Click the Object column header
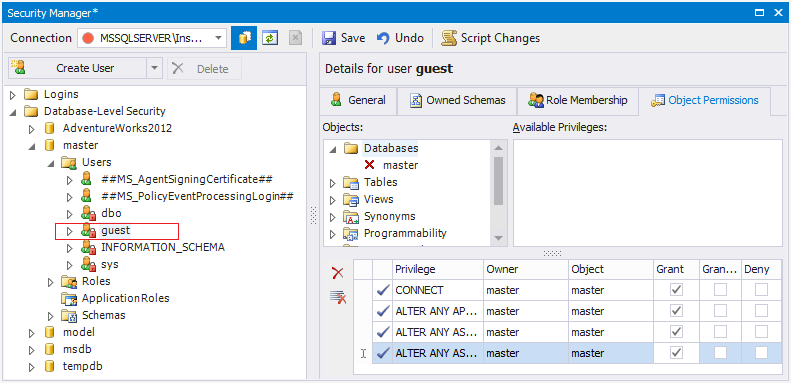The height and width of the screenshot is (383, 791). [611, 269]
